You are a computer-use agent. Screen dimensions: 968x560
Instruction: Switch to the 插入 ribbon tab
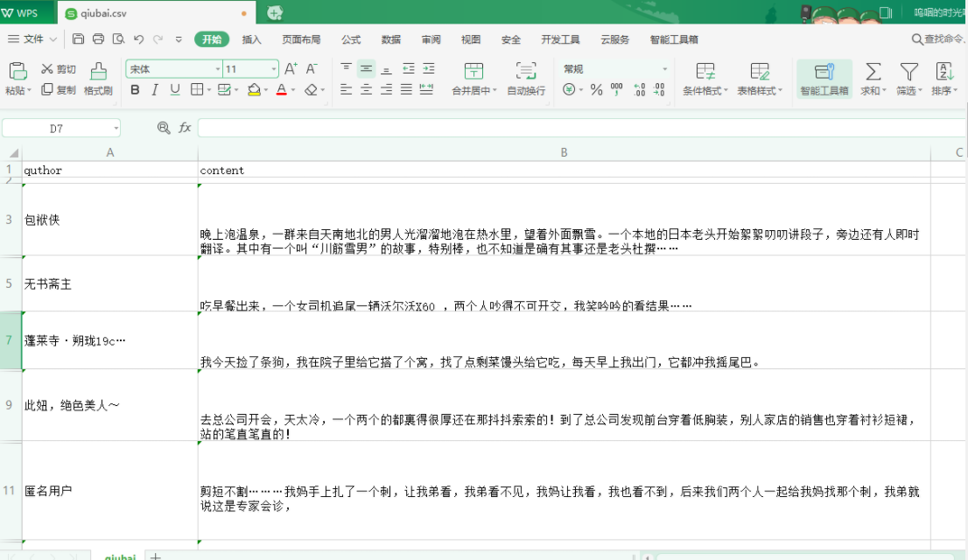[x=251, y=39]
